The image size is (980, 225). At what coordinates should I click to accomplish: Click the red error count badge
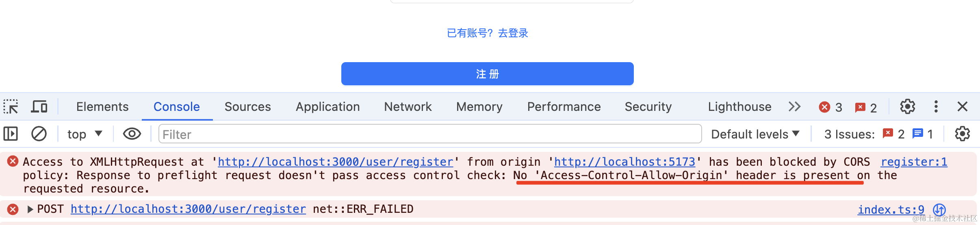[x=830, y=107]
